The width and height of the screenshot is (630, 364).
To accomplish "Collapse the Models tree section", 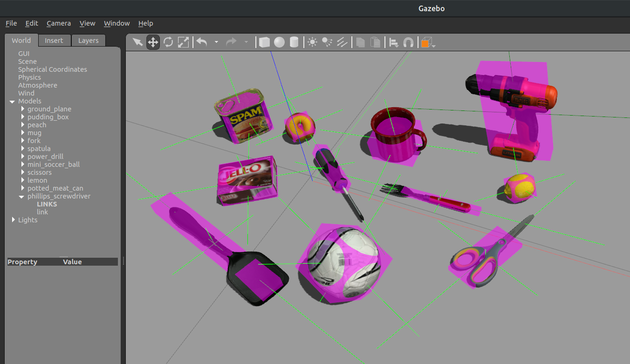I will [12, 102].
